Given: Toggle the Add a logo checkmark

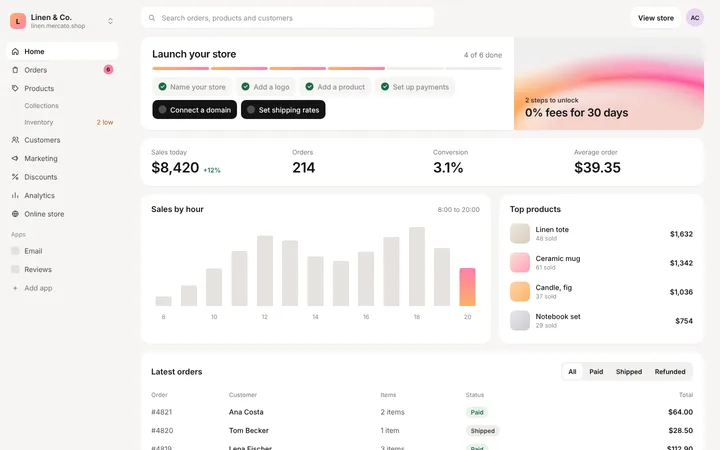Looking at the screenshot, I should (245, 86).
